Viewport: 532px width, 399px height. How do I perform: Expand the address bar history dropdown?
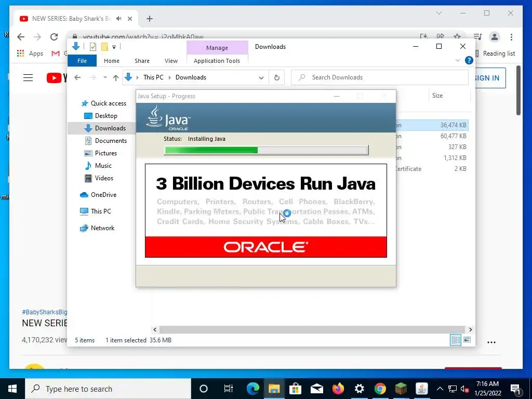[261, 78]
